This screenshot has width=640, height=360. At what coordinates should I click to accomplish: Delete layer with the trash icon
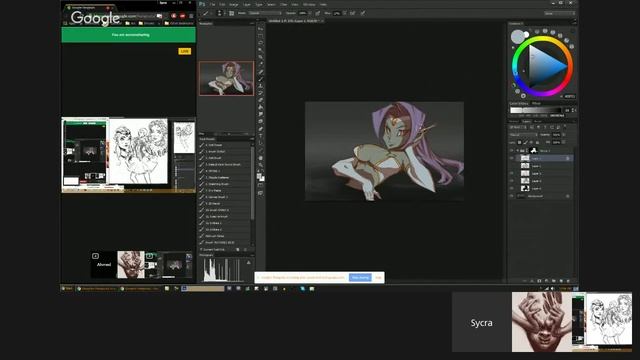click(568, 281)
